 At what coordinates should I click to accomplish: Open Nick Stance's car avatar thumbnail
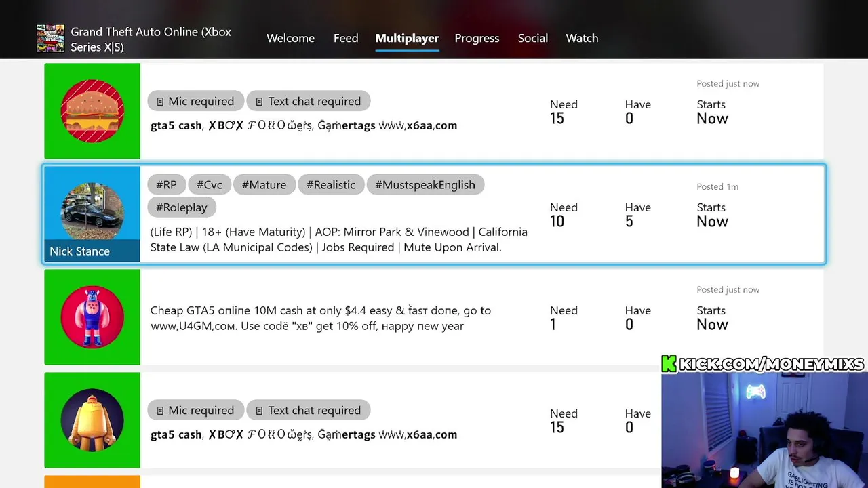92,213
